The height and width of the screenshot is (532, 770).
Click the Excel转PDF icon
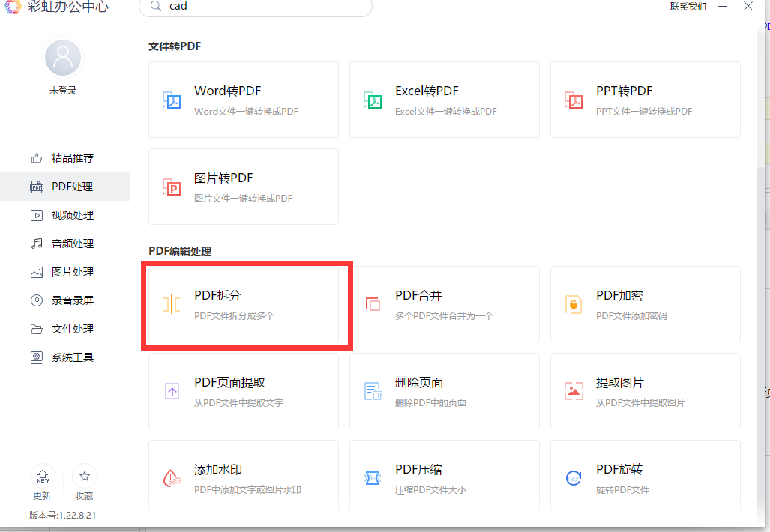click(373, 100)
